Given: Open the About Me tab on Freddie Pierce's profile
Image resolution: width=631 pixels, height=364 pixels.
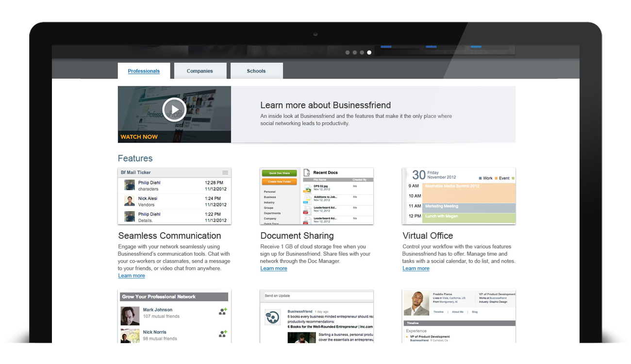Looking at the screenshot, I should (458, 312).
